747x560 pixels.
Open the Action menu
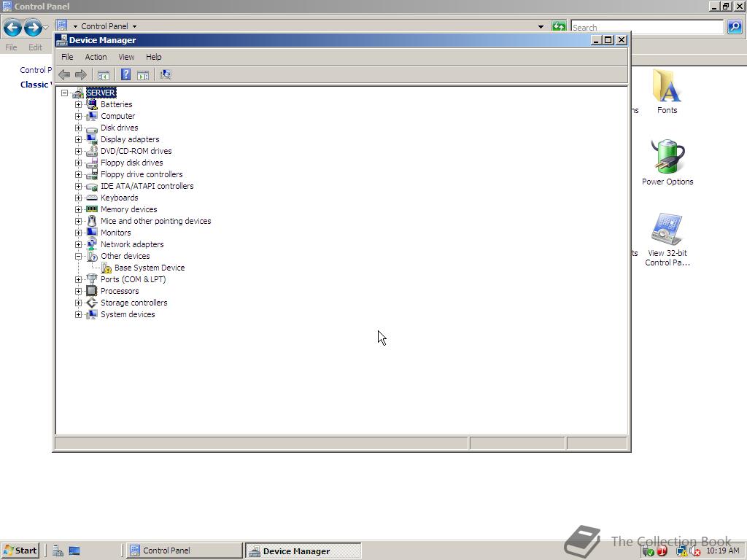coord(96,57)
